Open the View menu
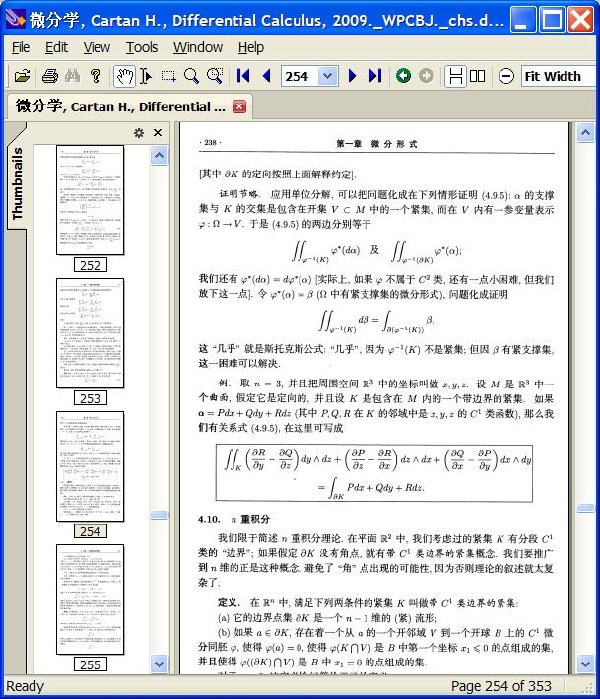Image resolution: width=600 pixels, height=699 pixels. click(97, 47)
